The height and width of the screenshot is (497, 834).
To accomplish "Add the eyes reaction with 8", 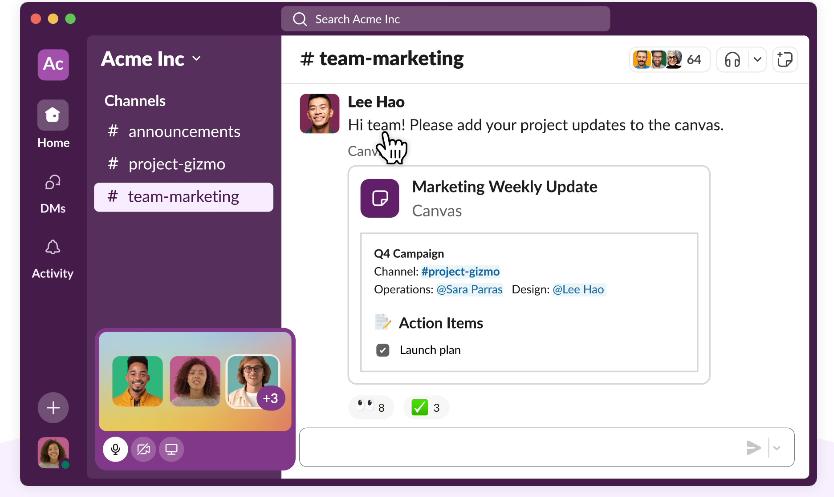I will click(x=371, y=408).
